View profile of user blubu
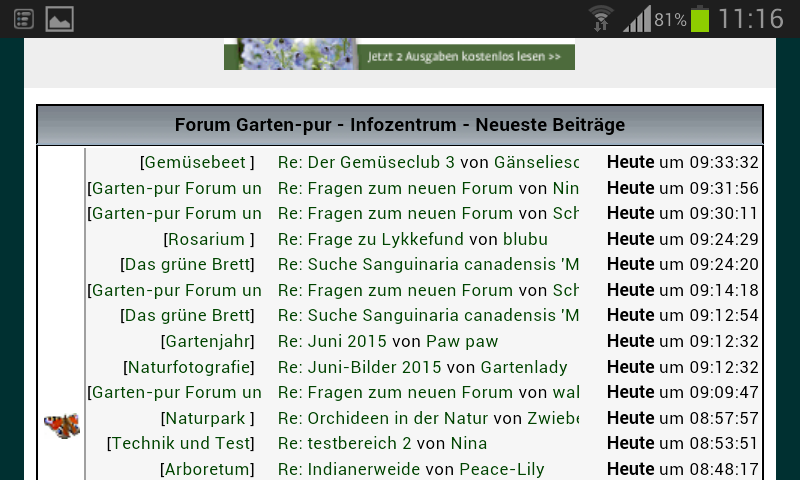The image size is (800, 480). click(525, 239)
